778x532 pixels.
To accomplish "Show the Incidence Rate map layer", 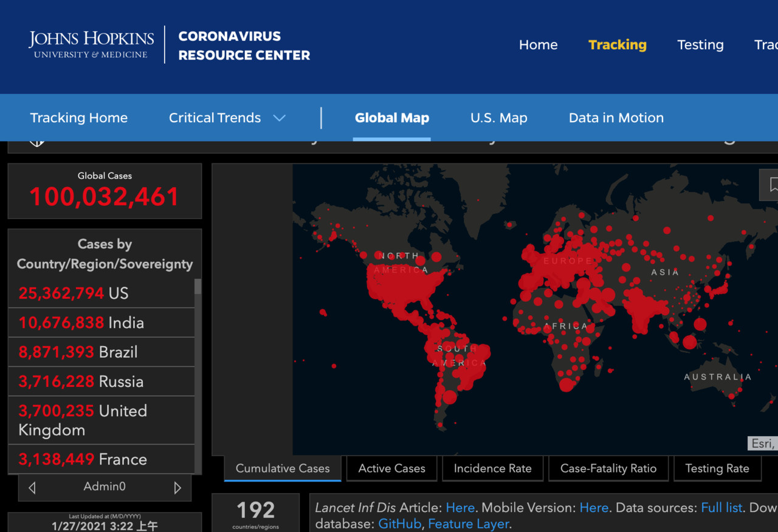I will [492, 468].
